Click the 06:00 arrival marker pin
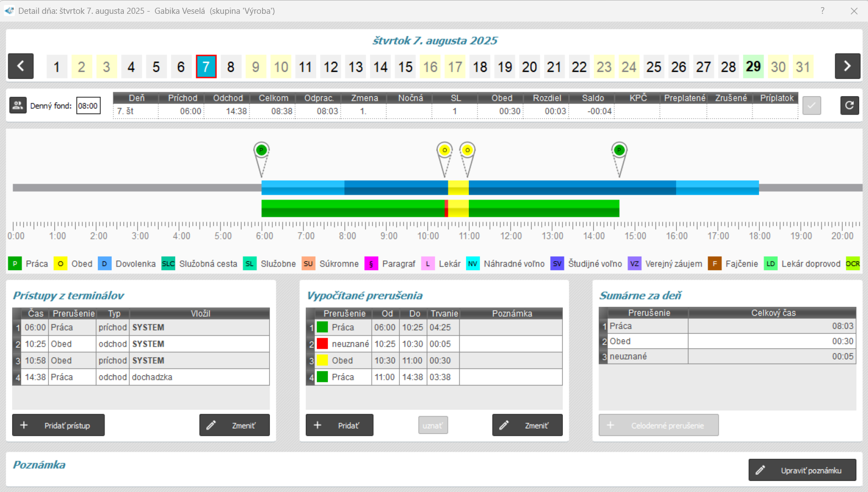The height and width of the screenshot is (492, 868). click(262, 151)
